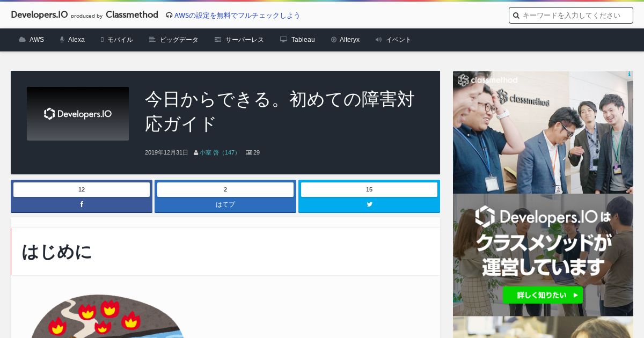Click the ad info icon on the banner
644x338 pixels.
629,75
